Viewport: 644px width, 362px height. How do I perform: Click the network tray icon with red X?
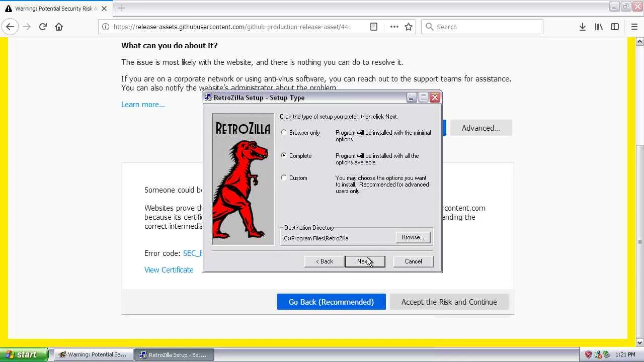click(597, 354)
